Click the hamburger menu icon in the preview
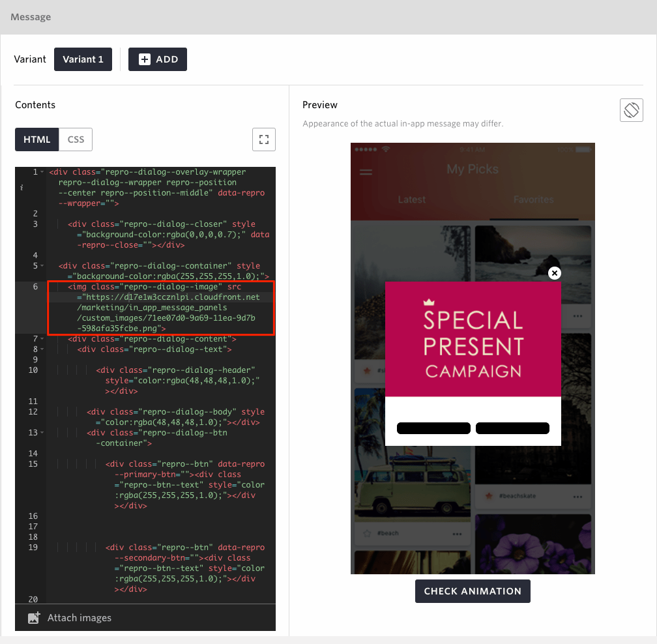Screen dimensions: 657x644 tap(366, 173)
